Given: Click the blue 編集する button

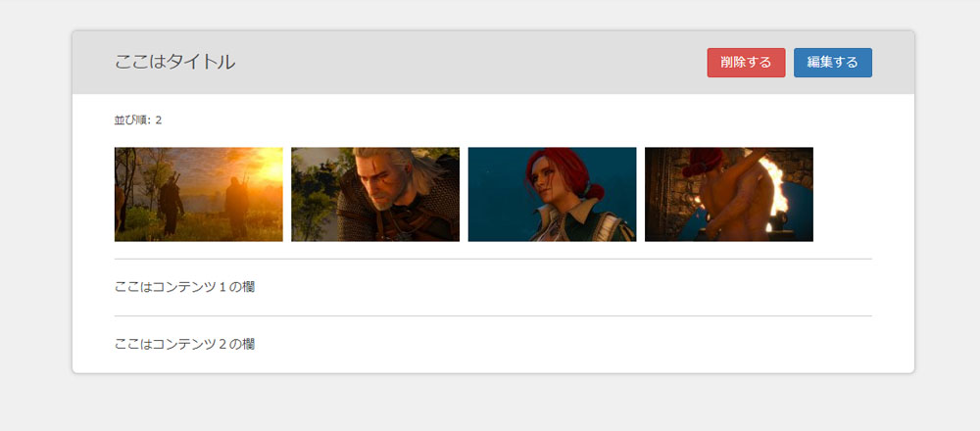Looking at the screenshot, I should [x=832, y=63].
